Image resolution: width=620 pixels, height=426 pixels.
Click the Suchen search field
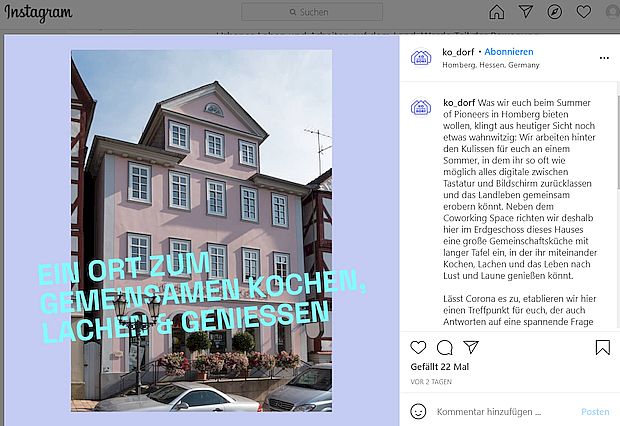[312, 12]
